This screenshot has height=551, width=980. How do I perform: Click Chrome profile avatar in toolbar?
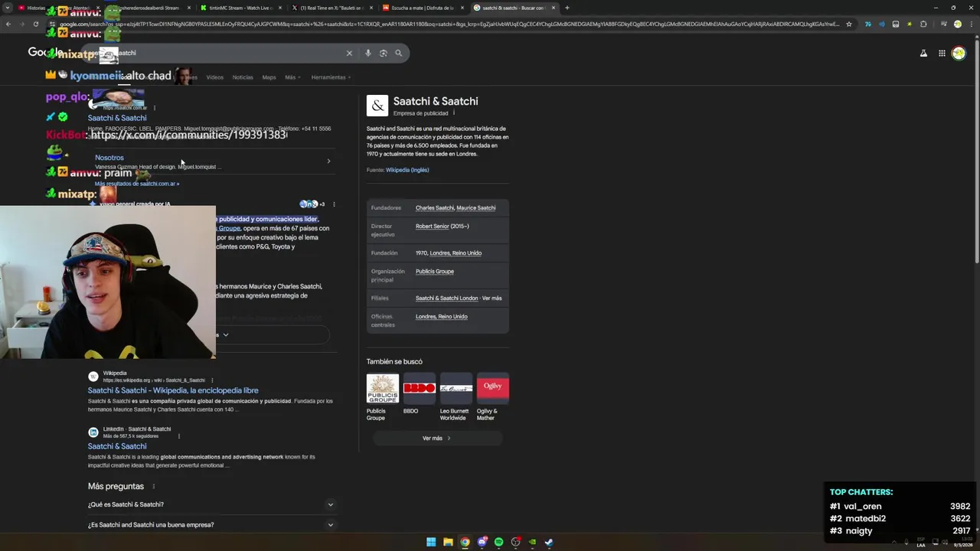957,24
